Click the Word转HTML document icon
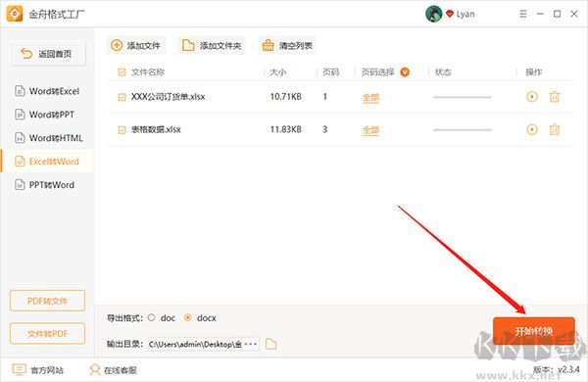This screenshot has height=382, width=588. [x=20, y=138]
